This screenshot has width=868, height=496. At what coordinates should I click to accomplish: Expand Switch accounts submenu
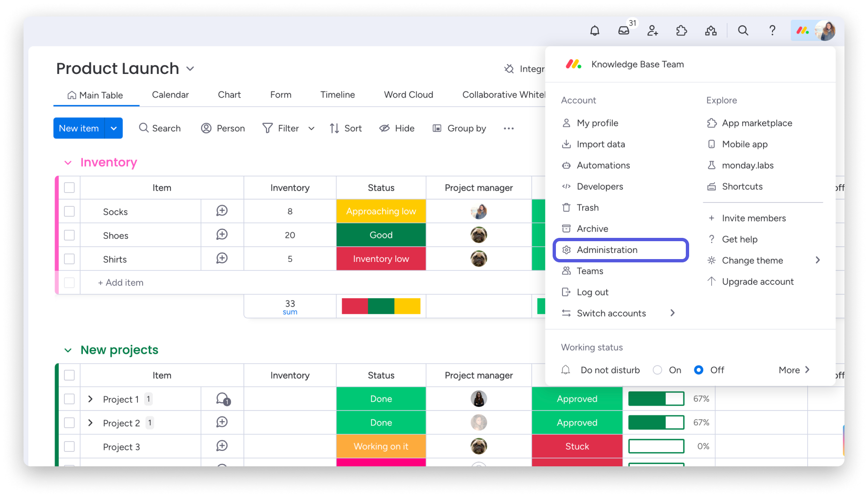point(672,313)
